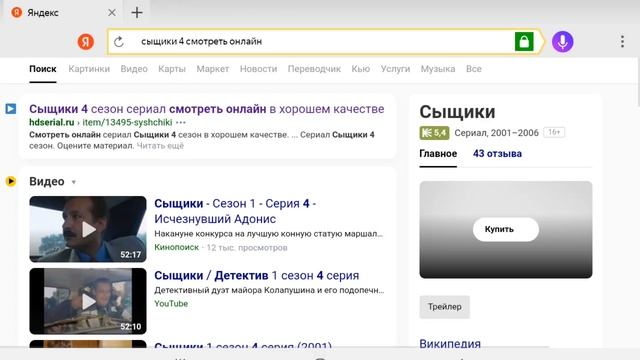Click the Kinopoisk 5,4 rating badge

coord(434,133)
